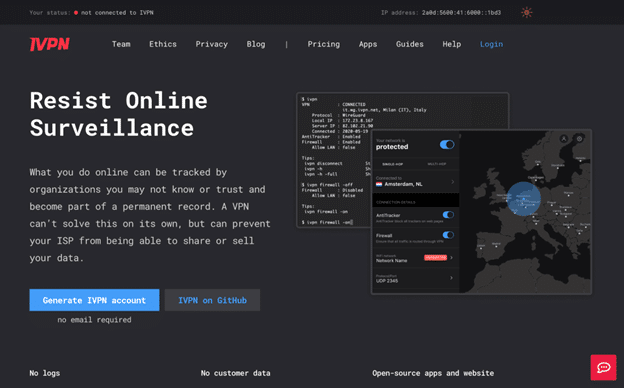
Task: Toggle the Firewall switch
Action: click(x=448, y=235)
